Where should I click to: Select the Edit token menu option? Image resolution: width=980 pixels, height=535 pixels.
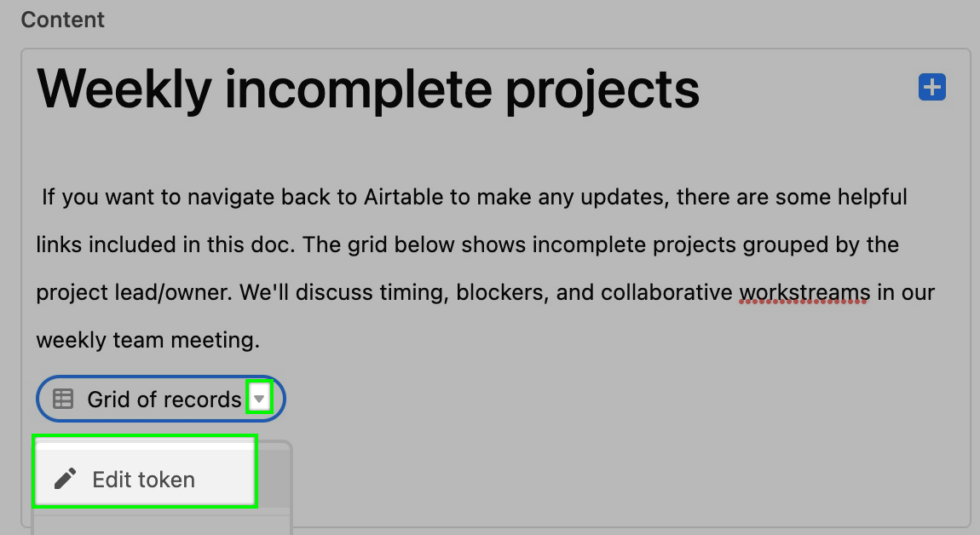coord(144,479)
